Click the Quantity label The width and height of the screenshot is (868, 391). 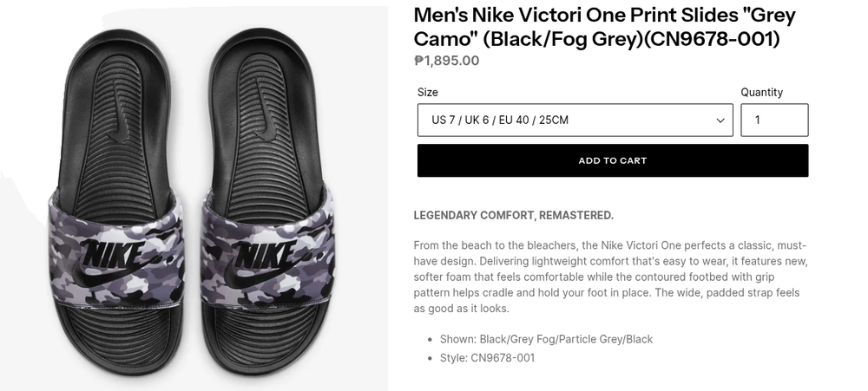(761, 92)
